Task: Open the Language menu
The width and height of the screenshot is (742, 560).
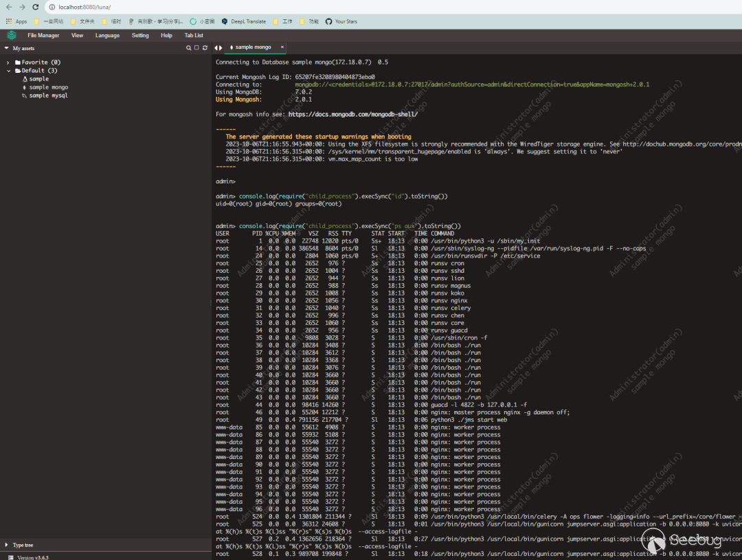Action: pos(107,35)
